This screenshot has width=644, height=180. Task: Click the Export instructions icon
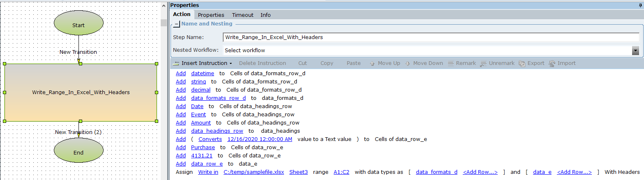coord(522,63)
